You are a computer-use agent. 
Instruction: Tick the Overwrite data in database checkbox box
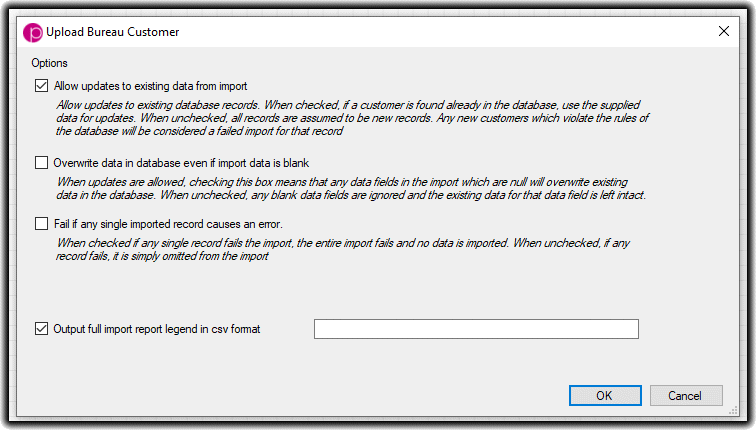[42, 162]
